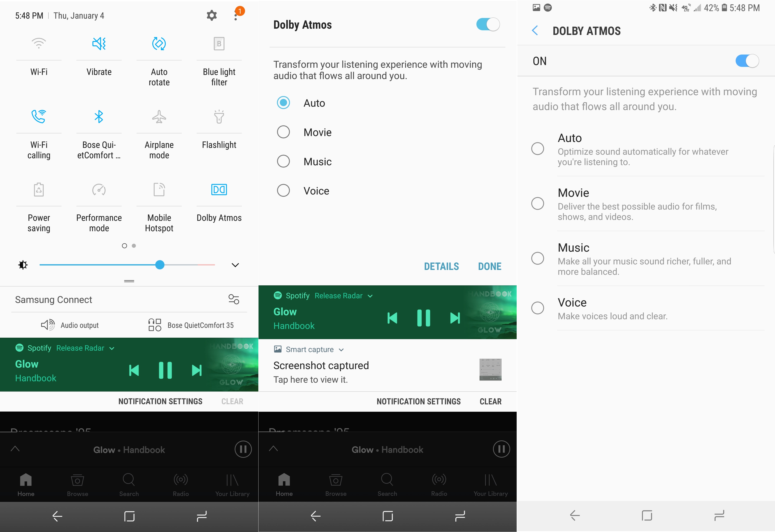Tap the Dolby Atmos quick settings icon
The image size is (775, 532).
click(219, 190)
